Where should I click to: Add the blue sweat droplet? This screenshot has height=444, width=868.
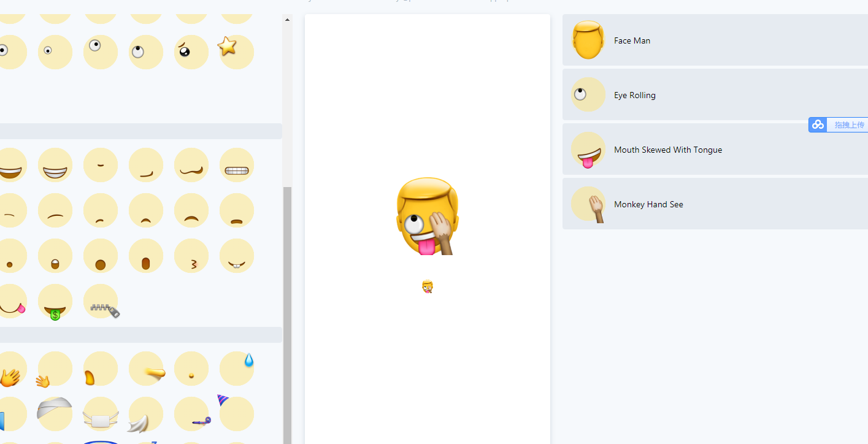237,369
